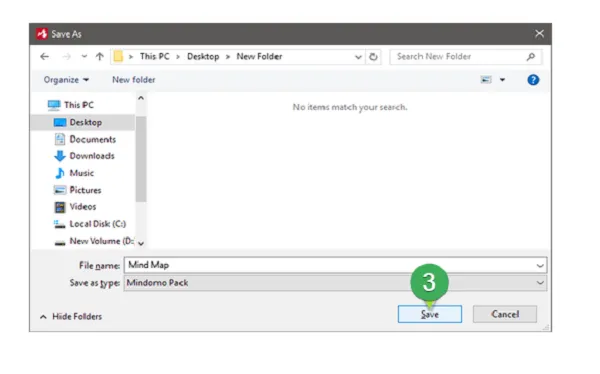
Task: Open Music in navigation pane
Action: (x=82, y=173)
